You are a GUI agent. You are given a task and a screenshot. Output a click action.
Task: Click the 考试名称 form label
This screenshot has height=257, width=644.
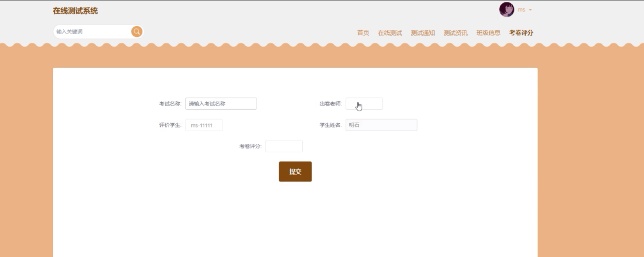(x=170, y=104)
